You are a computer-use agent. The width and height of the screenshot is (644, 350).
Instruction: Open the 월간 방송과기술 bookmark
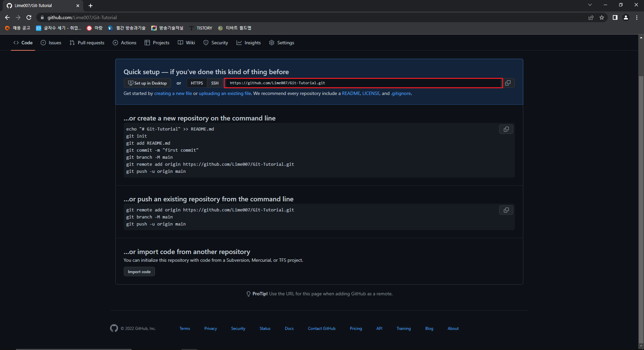click(127, 28)
